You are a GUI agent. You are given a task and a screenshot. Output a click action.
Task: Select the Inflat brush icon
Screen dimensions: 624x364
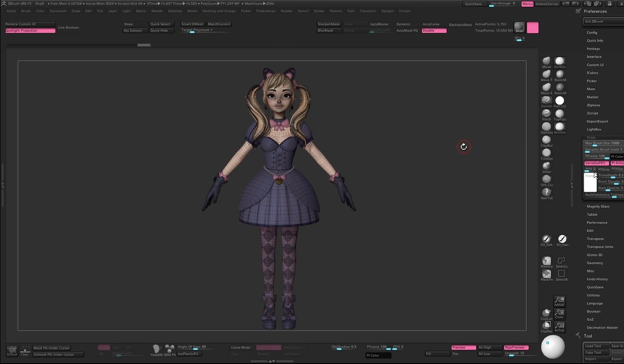coord(546,166)
